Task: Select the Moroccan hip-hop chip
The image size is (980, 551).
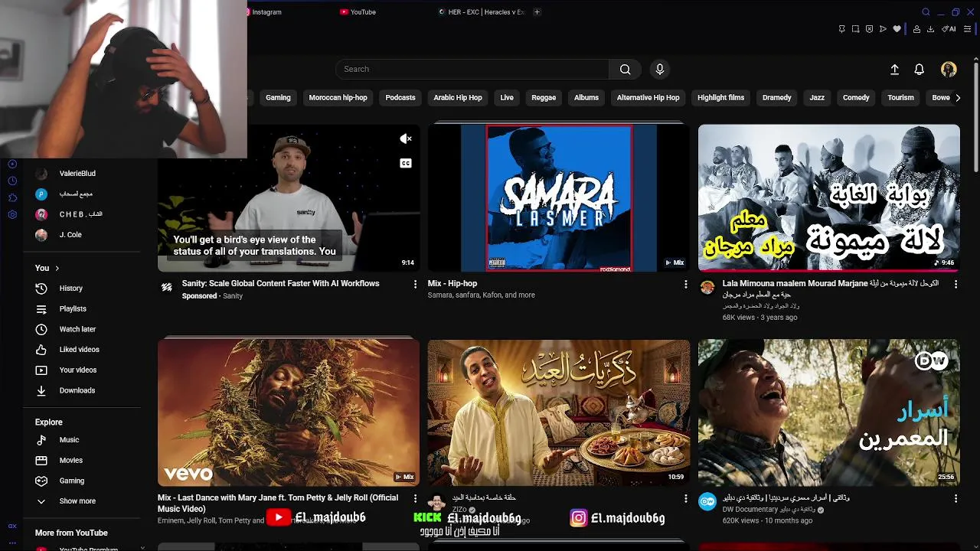Action: [338, 98]
